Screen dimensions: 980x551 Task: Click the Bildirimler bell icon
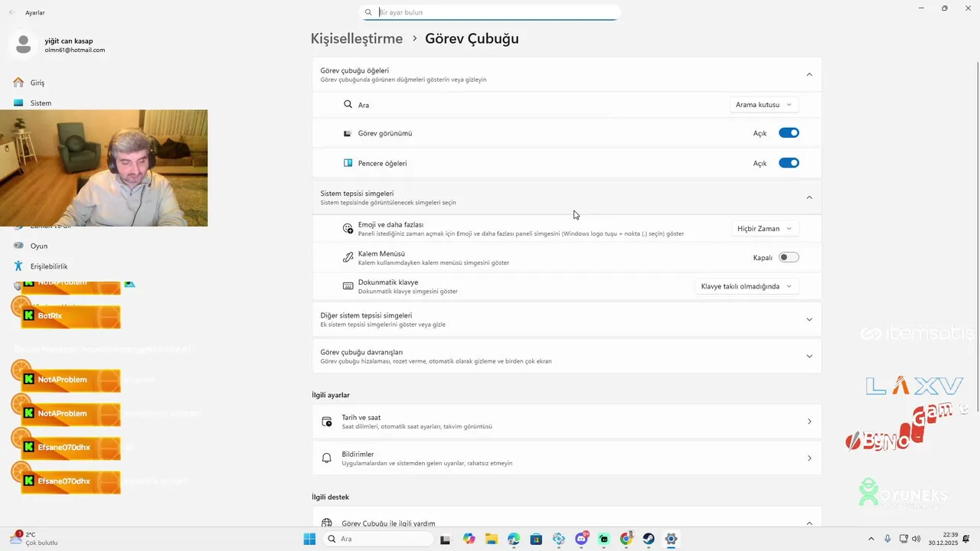coord(327,458)
